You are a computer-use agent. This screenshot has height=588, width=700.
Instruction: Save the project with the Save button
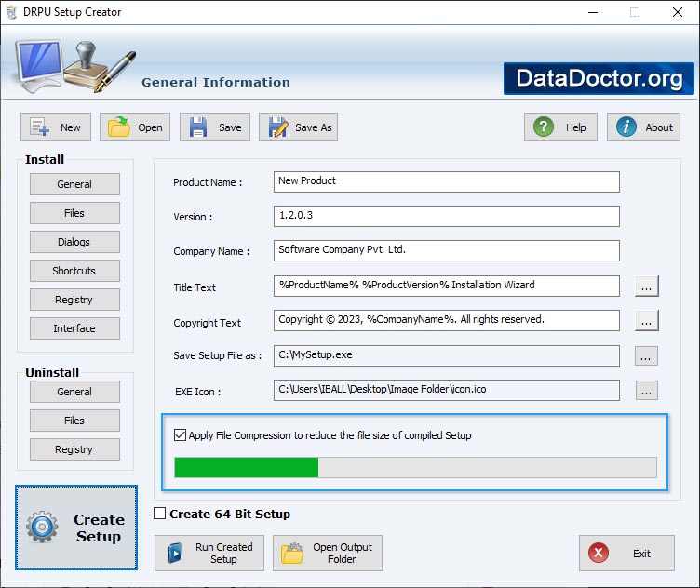(215, 127)
